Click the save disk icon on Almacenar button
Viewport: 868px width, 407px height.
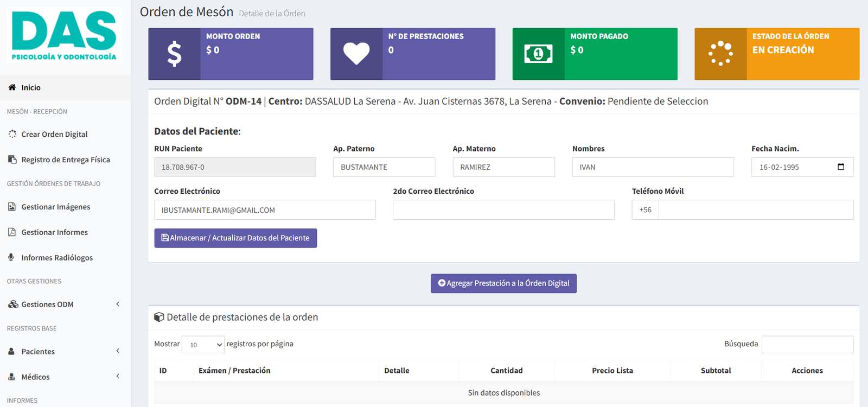[165, 238]
